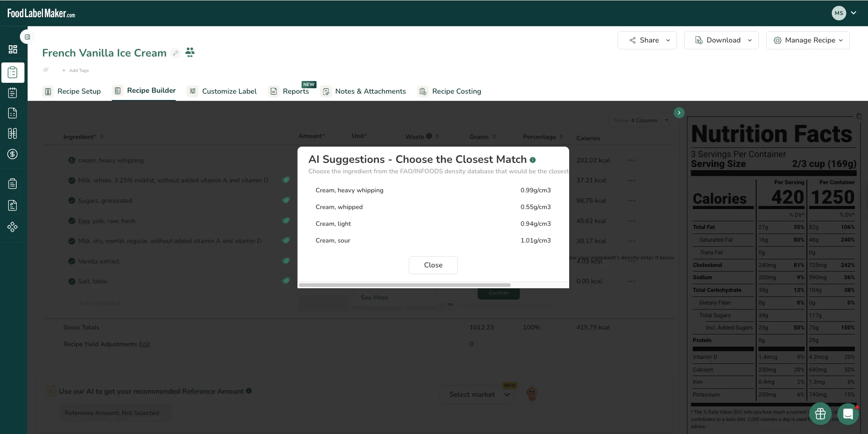Choose the Cream, heavy whipping suggestion
This screenshot has height=434, width=868.
click(x=433, y=190)
